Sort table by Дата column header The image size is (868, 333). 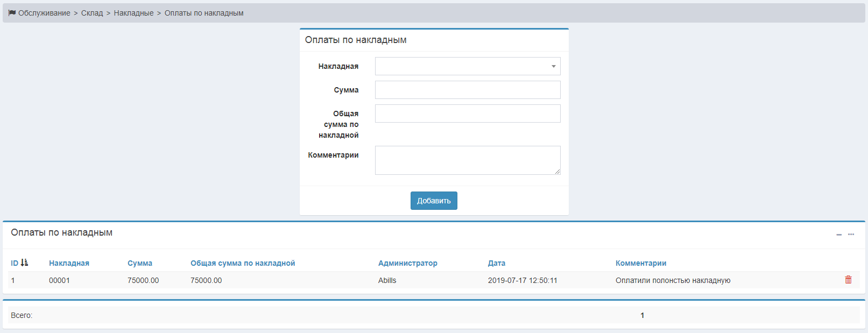496,263
